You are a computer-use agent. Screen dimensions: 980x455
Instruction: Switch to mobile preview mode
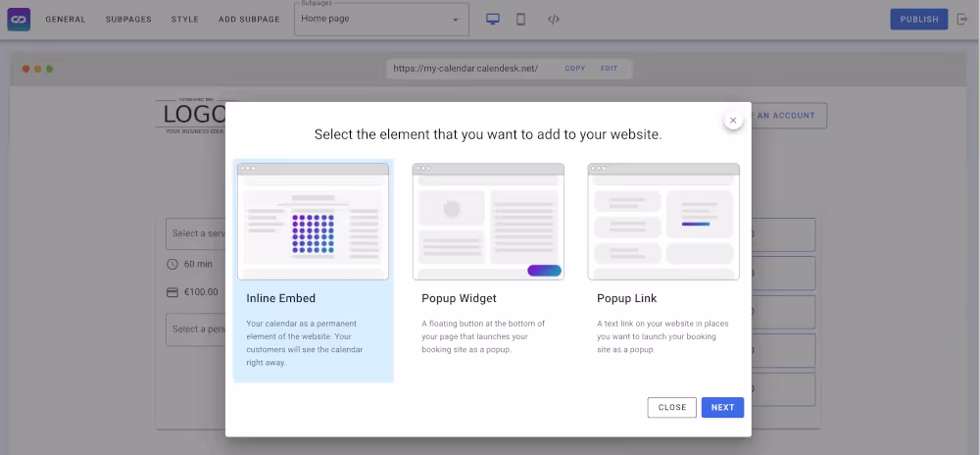(520, 20)
